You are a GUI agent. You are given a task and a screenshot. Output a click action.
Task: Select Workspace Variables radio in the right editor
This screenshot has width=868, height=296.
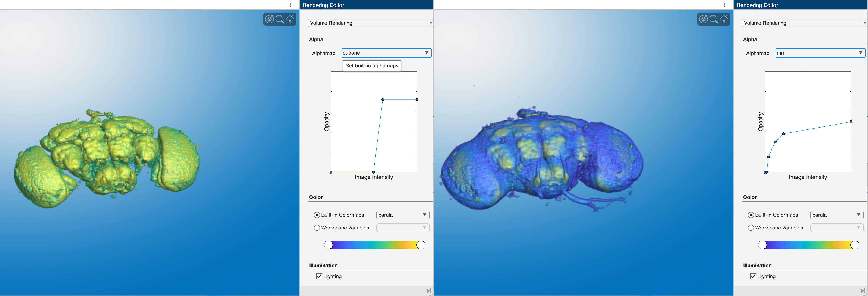tap(751, 228)
